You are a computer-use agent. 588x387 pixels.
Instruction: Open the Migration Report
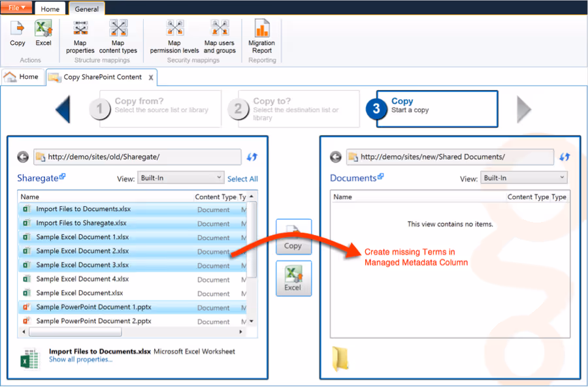pyautogui.click(x=262, y=37)
